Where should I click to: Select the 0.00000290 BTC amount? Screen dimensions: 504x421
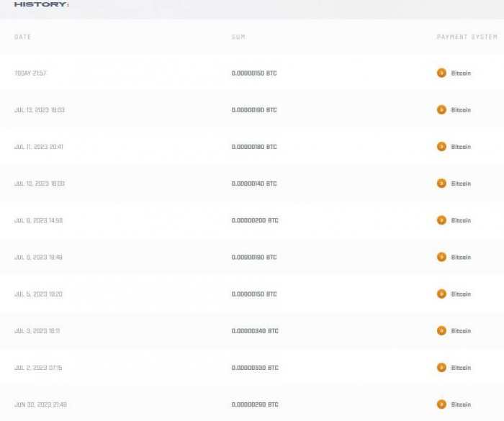pyautogui.click(x=254, y=404)
